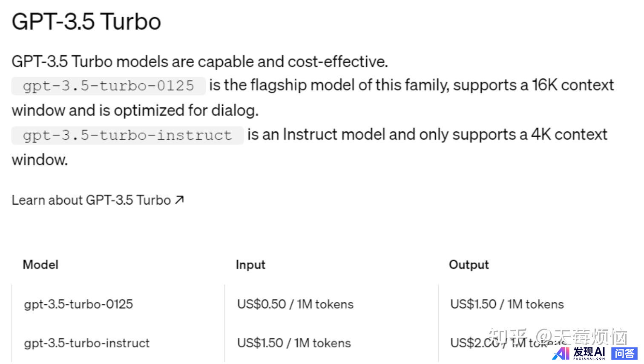Click the arrow icon beside Learn about GPT-3.5 Turbo
This screenshot has height=364, width=644.
tap(180, 199)
